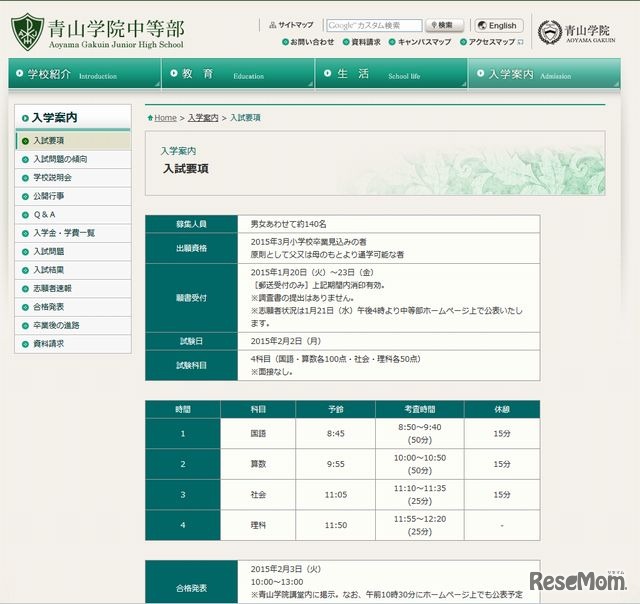Open 入試問題の傾向 in sidebar
Image resolution: width=640 pixels, height=604 pixels.
click(73, 159)
